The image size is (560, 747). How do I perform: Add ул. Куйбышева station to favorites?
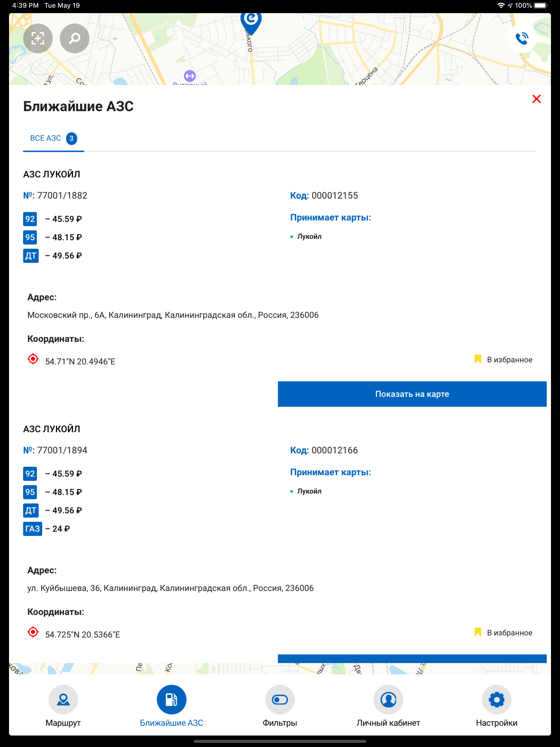coord(503,632)
